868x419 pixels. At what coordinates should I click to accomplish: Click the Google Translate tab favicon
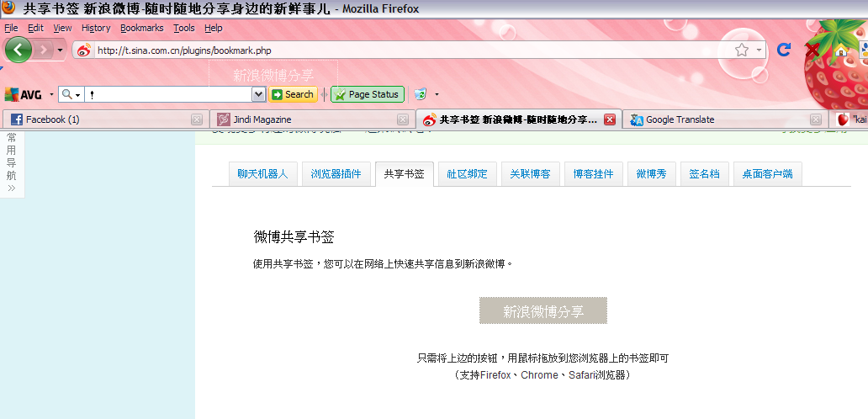[637, 119]
